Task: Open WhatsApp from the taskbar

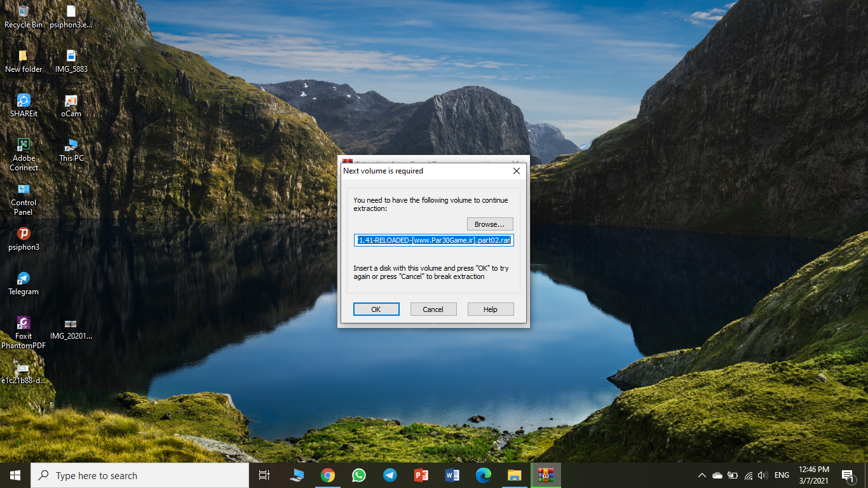Action: (359, 475)
